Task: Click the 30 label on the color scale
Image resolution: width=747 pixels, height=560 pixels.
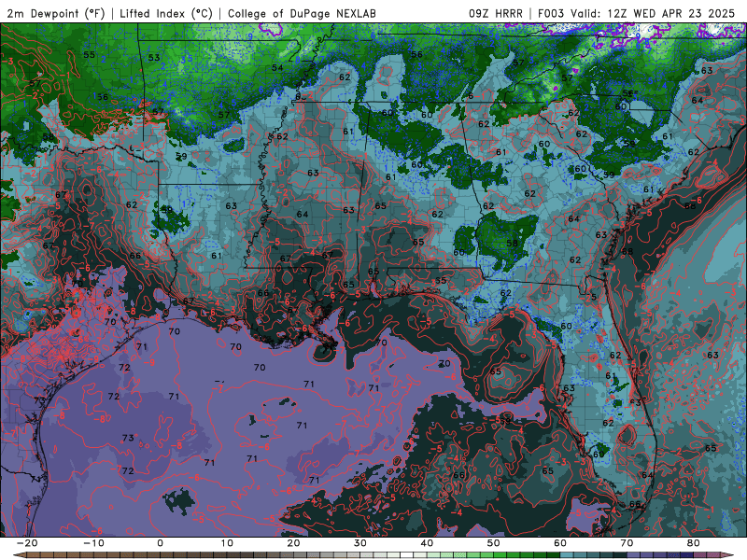Action: coord(360,543)
